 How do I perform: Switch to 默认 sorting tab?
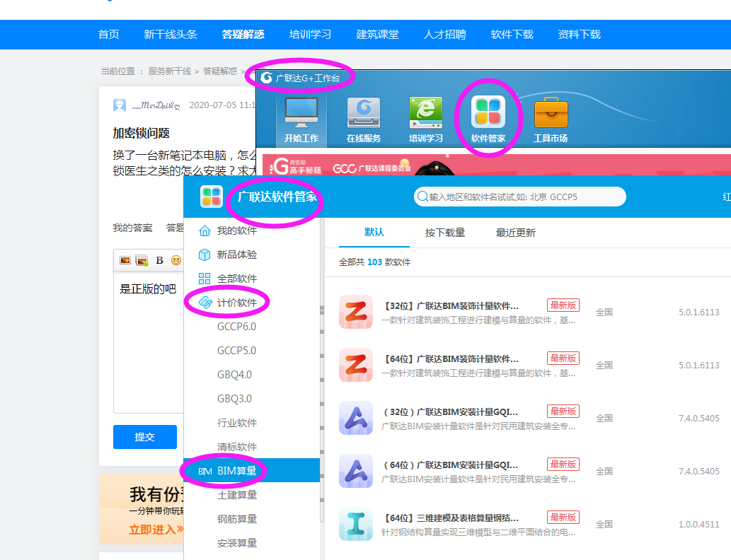[374, 232]
